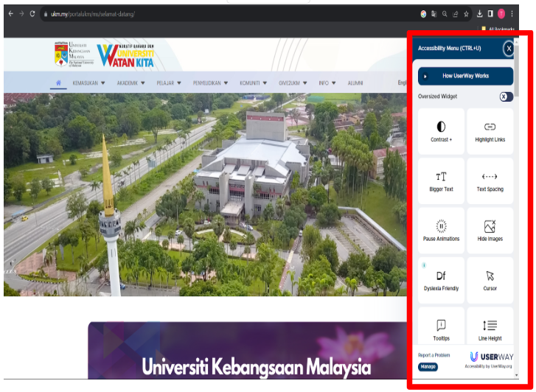Select the Text Spacing tile
This screenshot has width=536, height=392.
point(490,181)
